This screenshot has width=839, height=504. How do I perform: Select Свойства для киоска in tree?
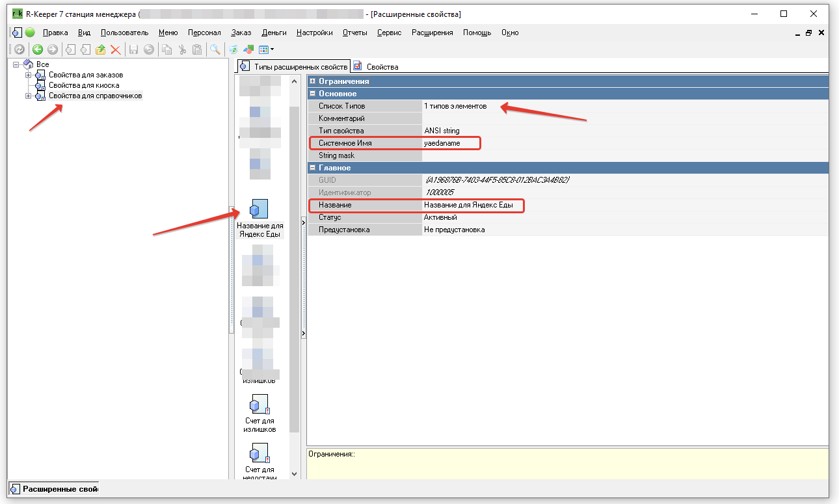pyautogui.click(x=84, y=85)
